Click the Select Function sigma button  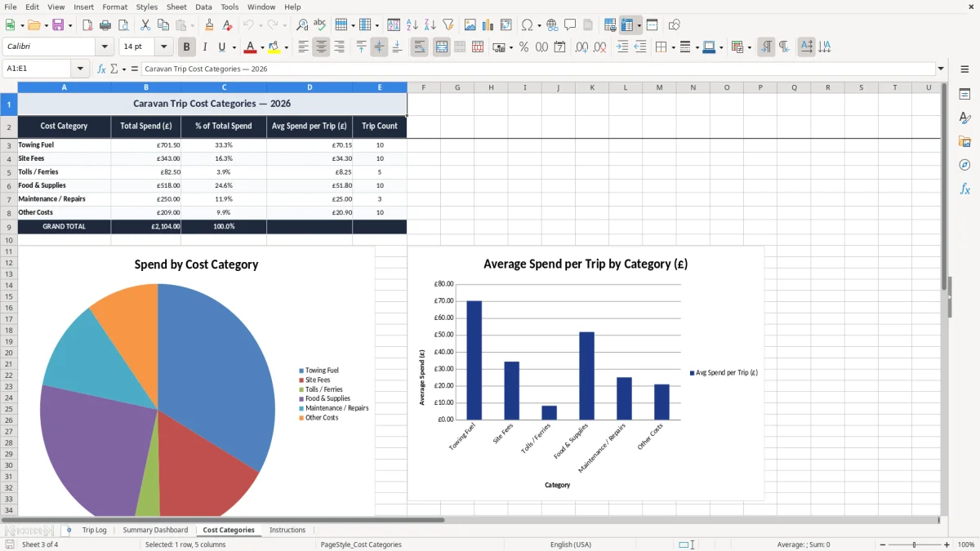[114, 69]
